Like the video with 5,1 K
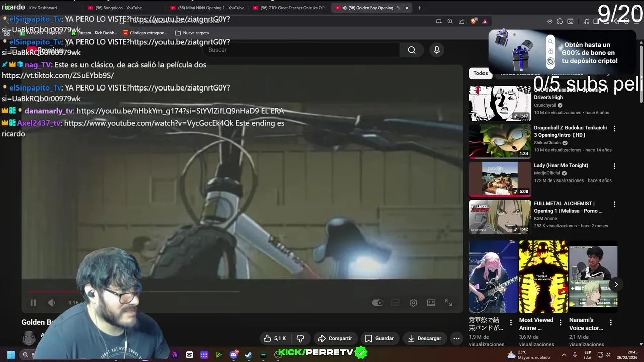644x362 pixels. point(275,338)
